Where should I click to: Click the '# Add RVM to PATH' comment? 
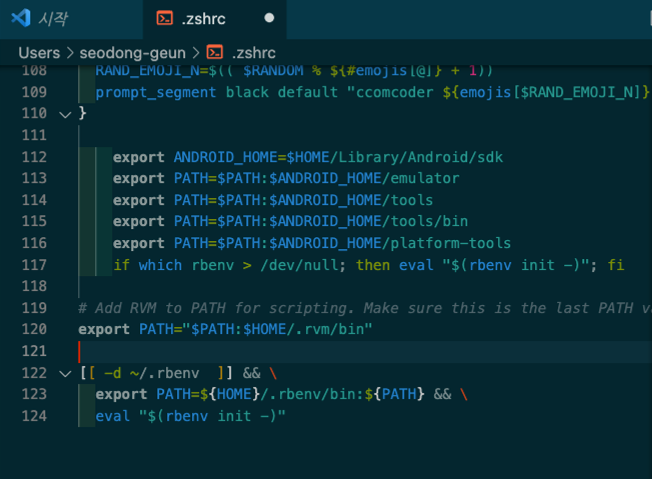pos(365,308)
